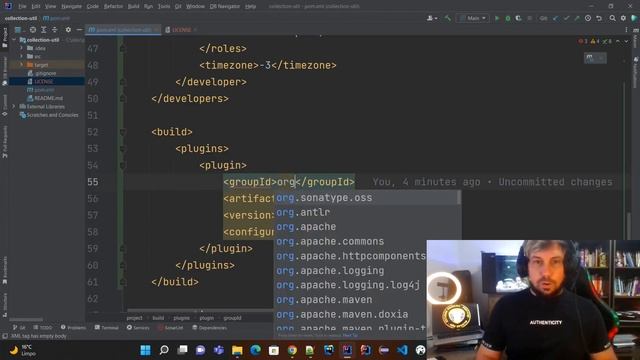Viewport: 640px width, 360px height.
Task: Push commits with the Git push arrow
Action: coord(577,18)
